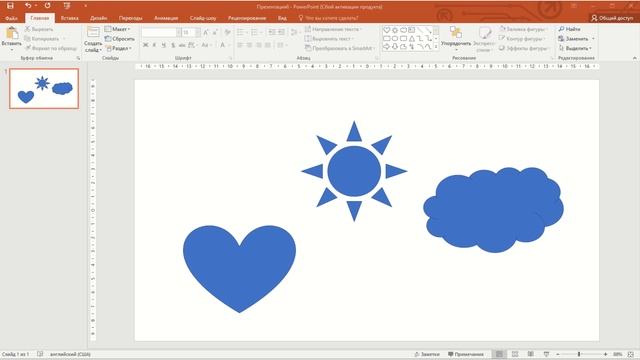Select the right arrow shape in gallery
Viewport: 640px width, 360px height.
coord(387,47)
